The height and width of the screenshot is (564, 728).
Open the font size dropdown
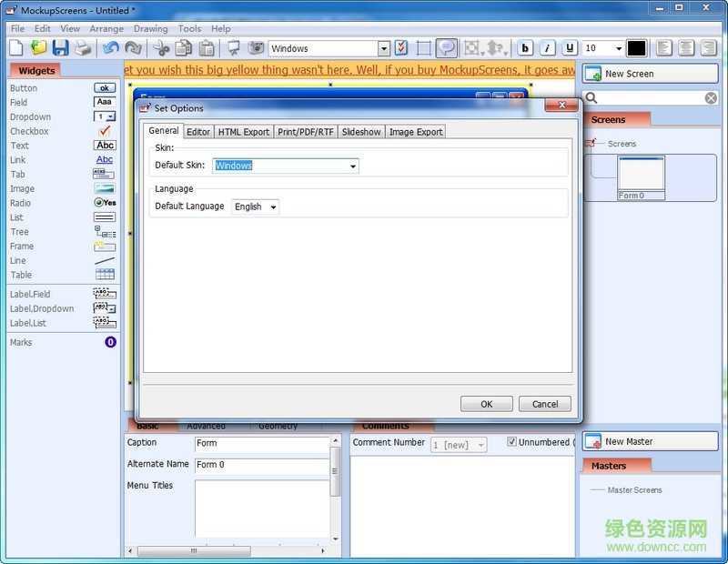click(x=618, y=49)
